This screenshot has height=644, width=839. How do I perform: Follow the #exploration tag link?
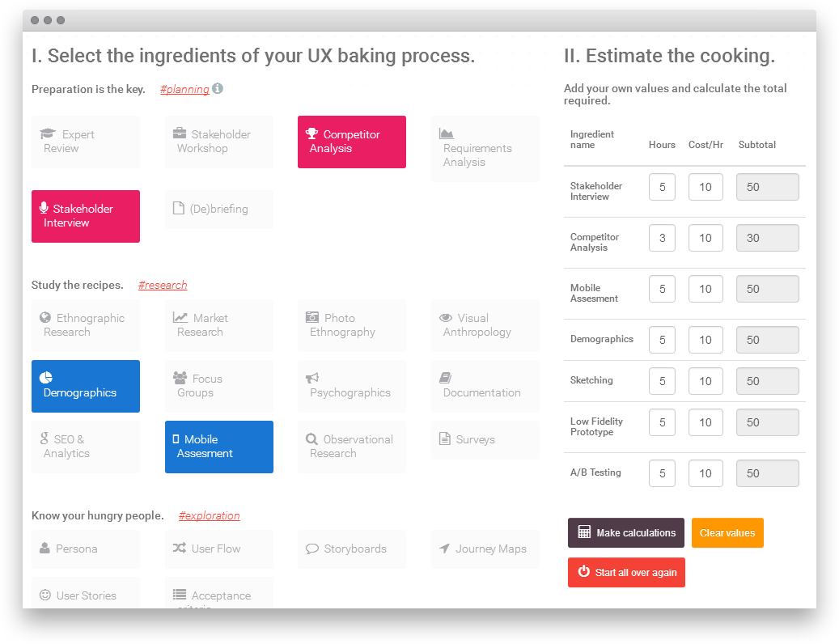209,516
